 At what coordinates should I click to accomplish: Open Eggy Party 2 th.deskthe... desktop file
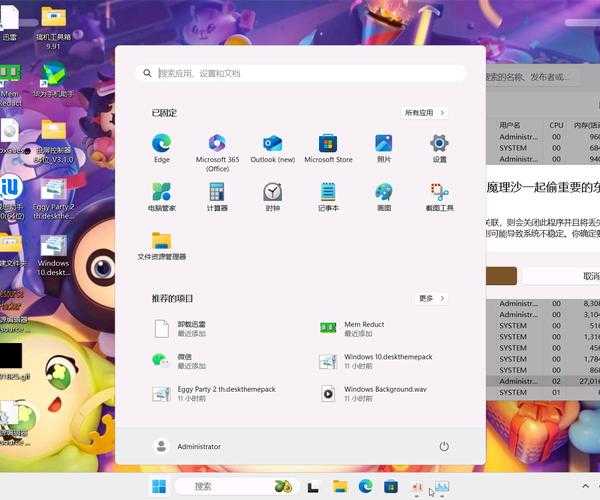coord(54,199)
